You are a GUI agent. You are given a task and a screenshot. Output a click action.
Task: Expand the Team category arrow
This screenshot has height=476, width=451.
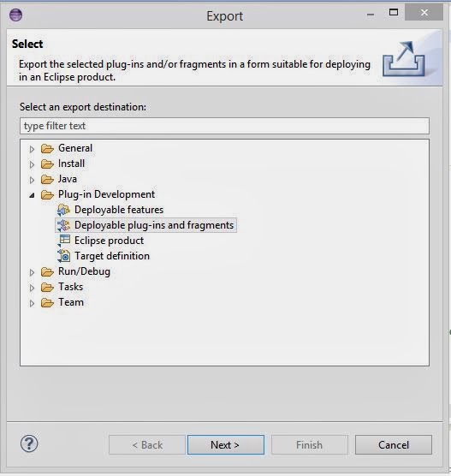tap(32, 303)
